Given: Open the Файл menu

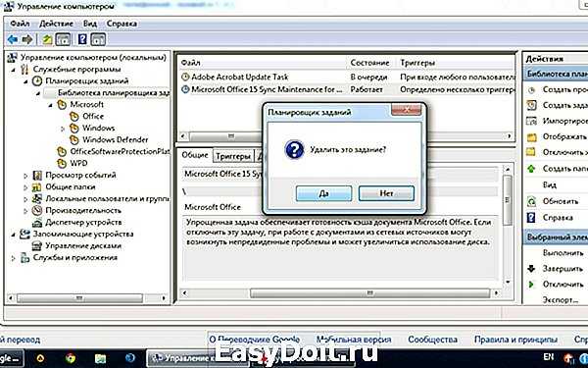Looking at the screenshot, I should pos(20,24).
